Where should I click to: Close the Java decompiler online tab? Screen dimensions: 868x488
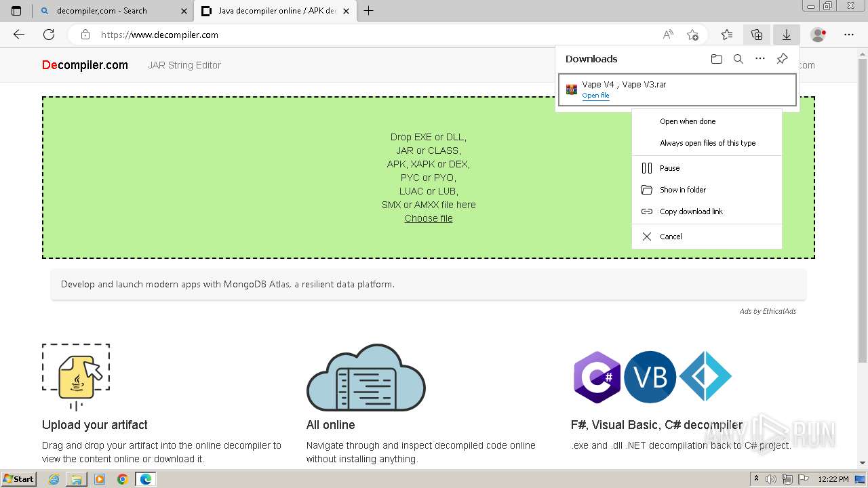coord(346,11)
